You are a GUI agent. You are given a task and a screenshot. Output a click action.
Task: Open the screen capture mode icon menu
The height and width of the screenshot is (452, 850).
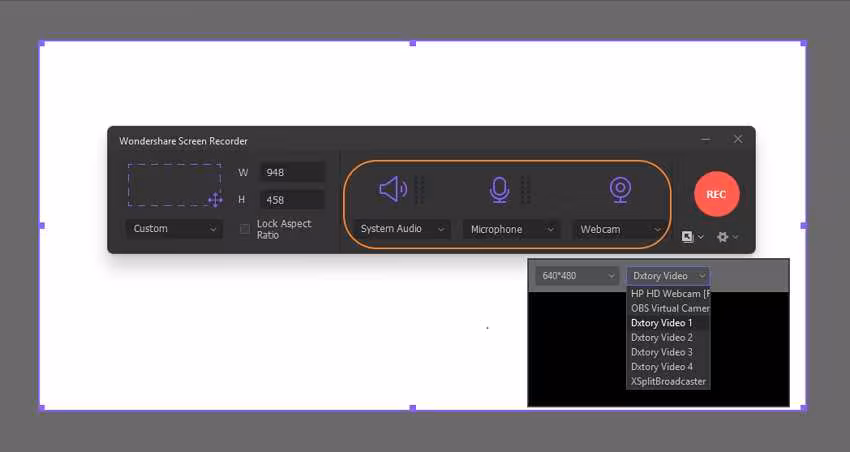692,237
